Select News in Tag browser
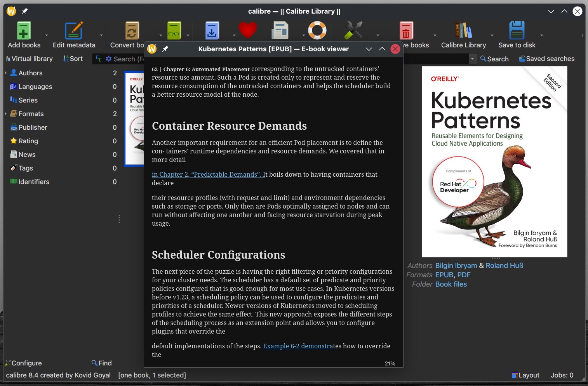The image size is (588, 386). coord(27,155)
